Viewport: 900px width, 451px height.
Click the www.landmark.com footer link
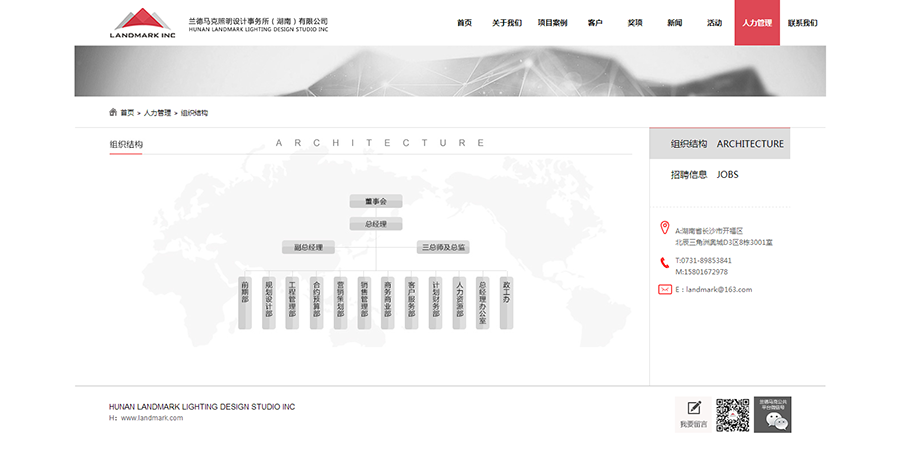click(152, 418)
